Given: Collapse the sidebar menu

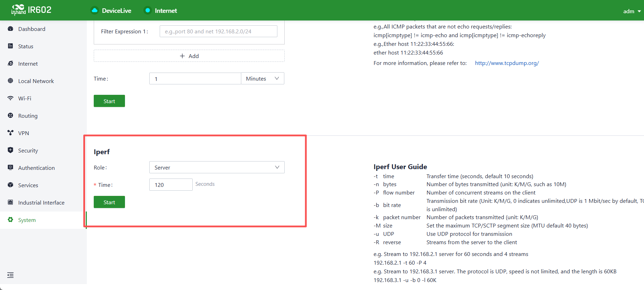Looking at the screenshot, I should (x=10, y=275).
